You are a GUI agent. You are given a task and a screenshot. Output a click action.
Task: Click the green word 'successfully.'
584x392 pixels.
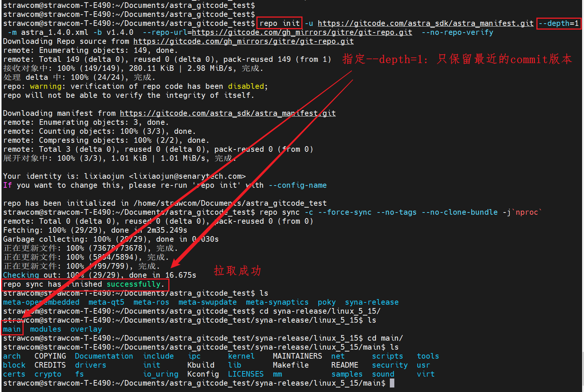coord(135,284)
